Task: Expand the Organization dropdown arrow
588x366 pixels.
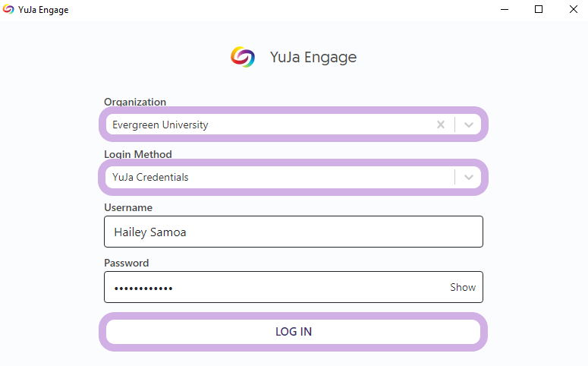Action: point(469,125)
